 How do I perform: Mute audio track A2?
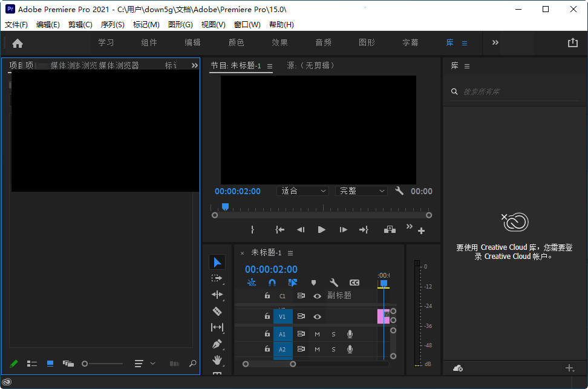(317, 349)
